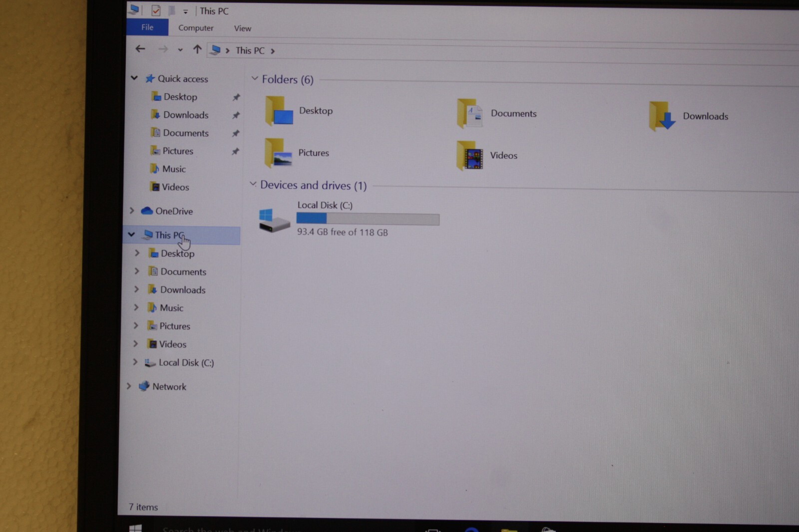Click the Forward navigation arrow
This screenshot has height=532, width=799.
[x=163, y=49]
